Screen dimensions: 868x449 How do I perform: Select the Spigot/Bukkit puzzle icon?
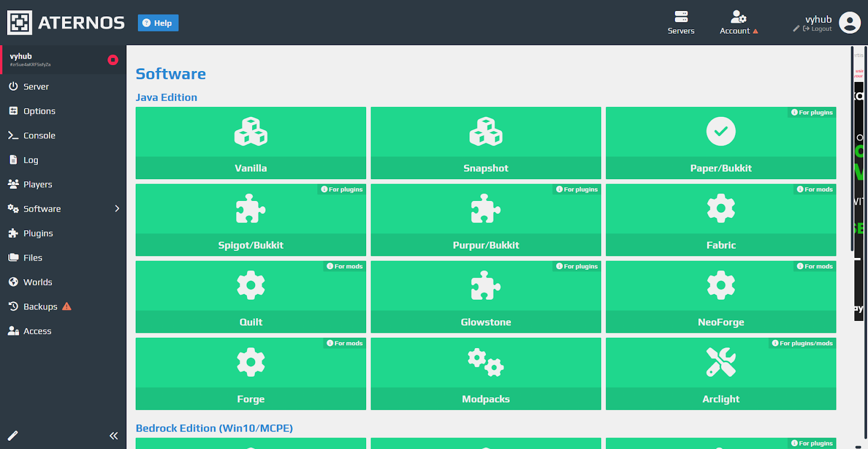pos(251,208)
